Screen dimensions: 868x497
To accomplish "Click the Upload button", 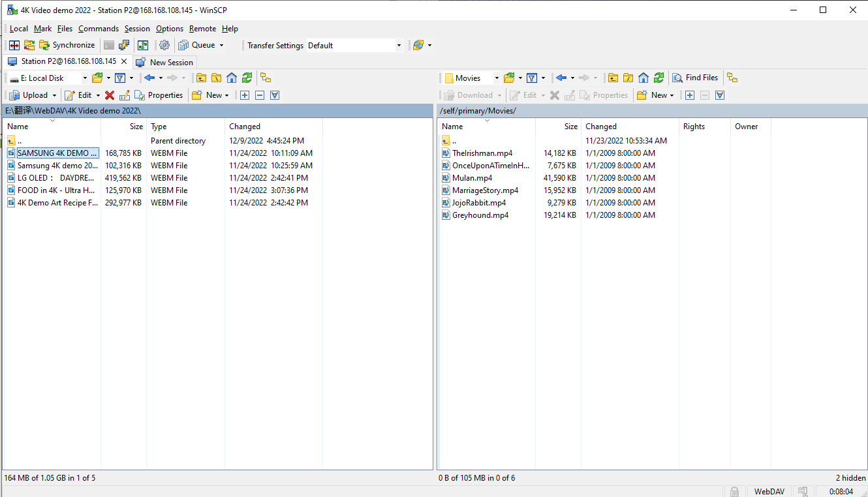I will [28, 95].
